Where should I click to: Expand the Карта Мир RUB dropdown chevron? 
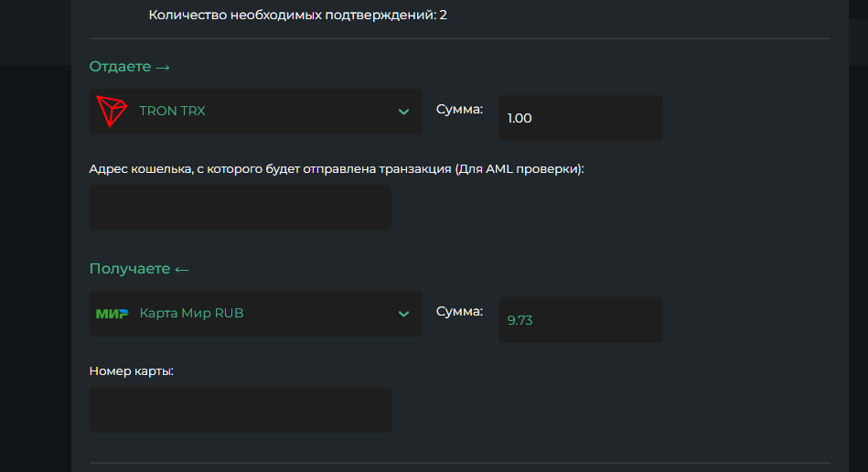[x=403, y=314]
